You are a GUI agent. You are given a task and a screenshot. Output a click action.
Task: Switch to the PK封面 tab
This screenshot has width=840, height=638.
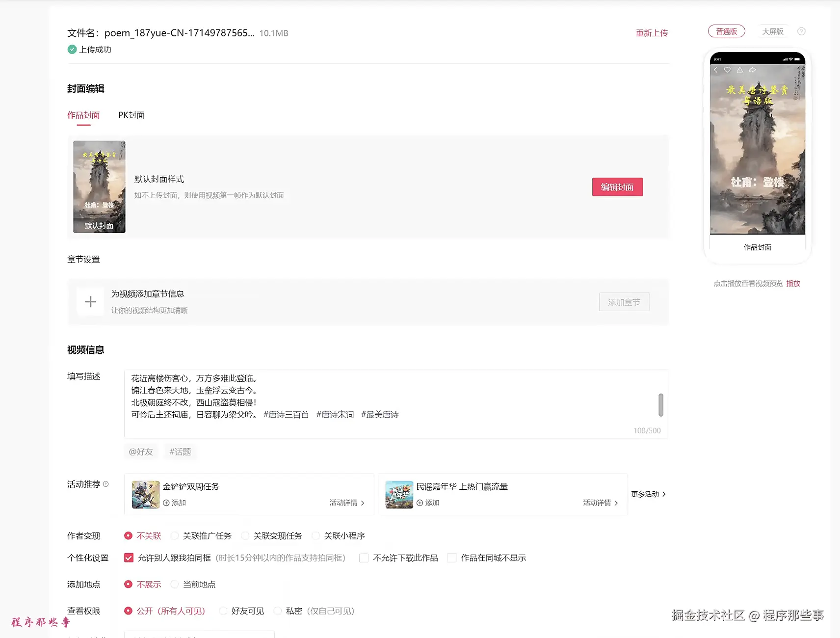pyautogui.click(x=131, y=115)
